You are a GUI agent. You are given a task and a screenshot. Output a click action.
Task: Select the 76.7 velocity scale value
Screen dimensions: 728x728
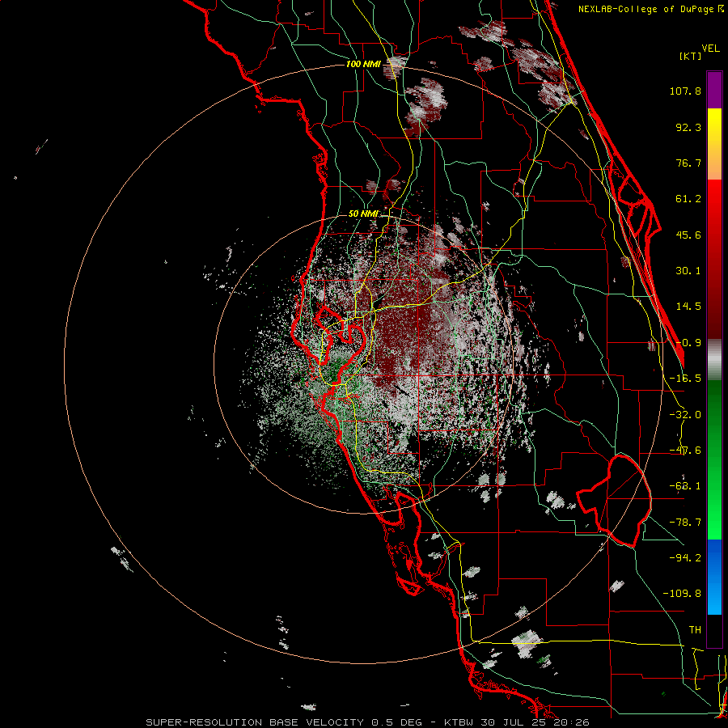point(688,163)
